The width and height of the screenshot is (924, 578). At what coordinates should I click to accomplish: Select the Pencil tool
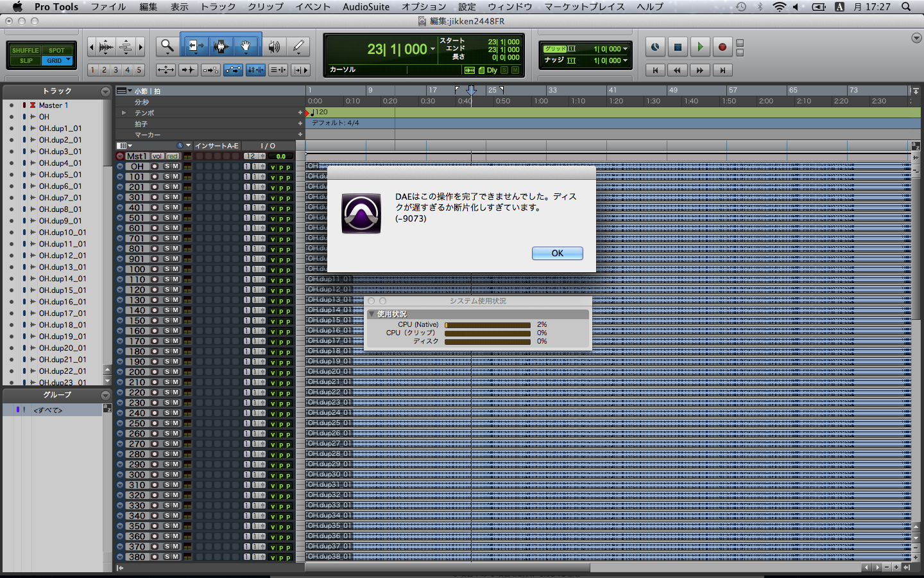pyautogui.click(x=298, y=46)
